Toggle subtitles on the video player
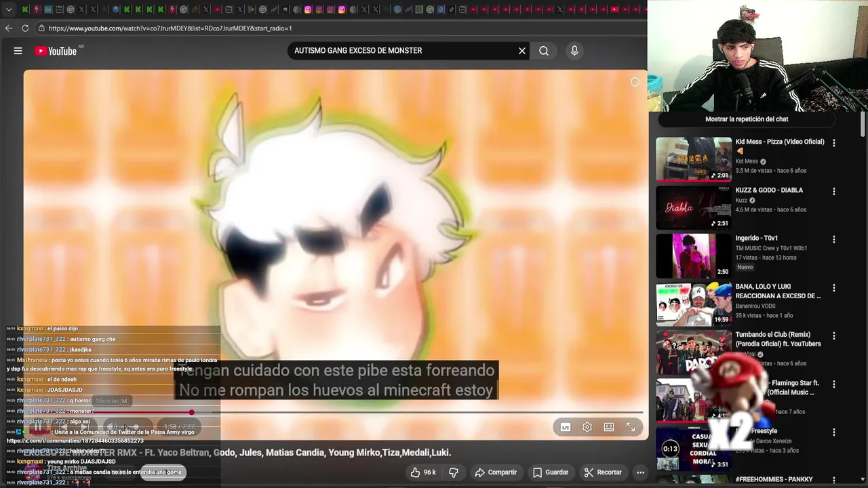The height and width of the screenshot is (488, 868). tap(566, 427)
